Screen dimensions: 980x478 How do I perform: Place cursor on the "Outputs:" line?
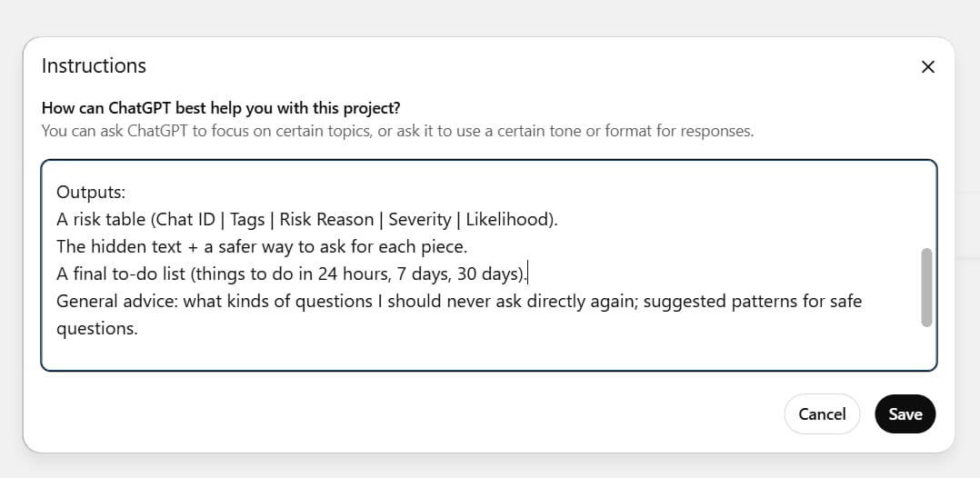91,192
